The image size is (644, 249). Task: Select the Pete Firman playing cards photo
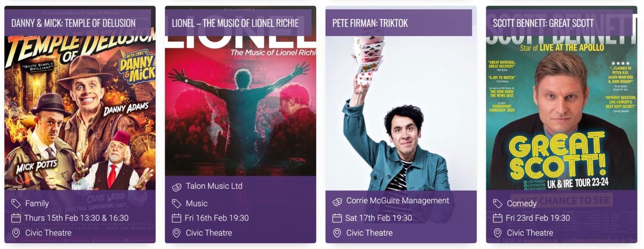[401, 113]
